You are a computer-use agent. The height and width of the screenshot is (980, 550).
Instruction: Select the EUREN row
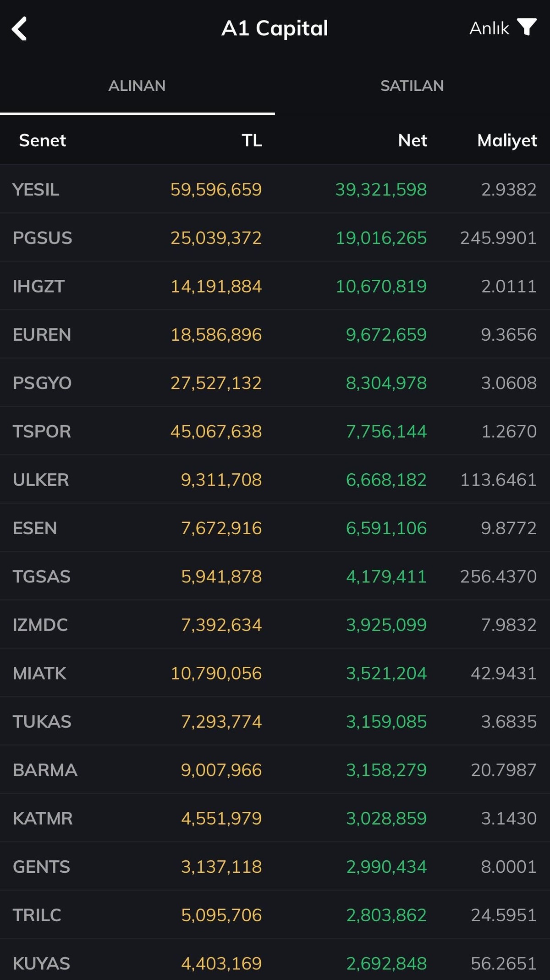[x=275, y=334]
